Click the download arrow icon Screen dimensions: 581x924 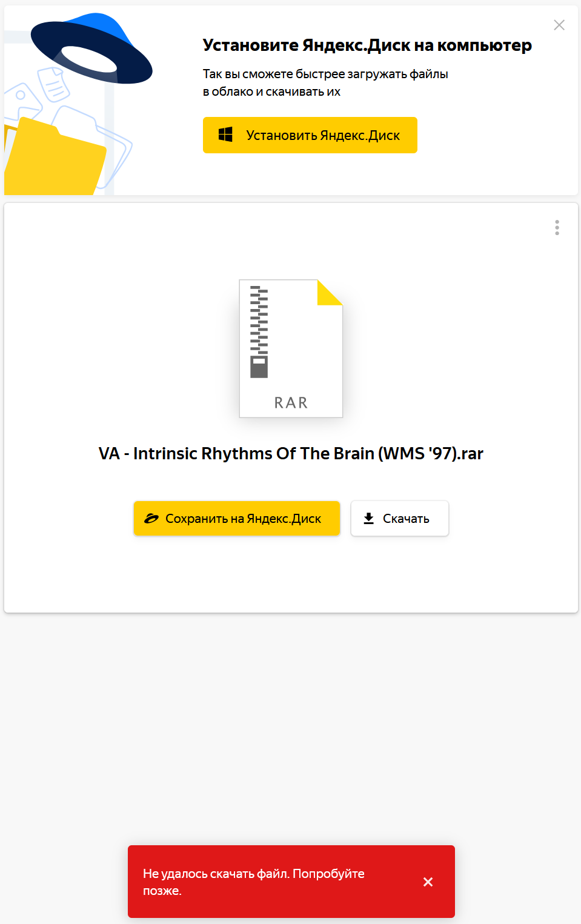tap(368, 519)
